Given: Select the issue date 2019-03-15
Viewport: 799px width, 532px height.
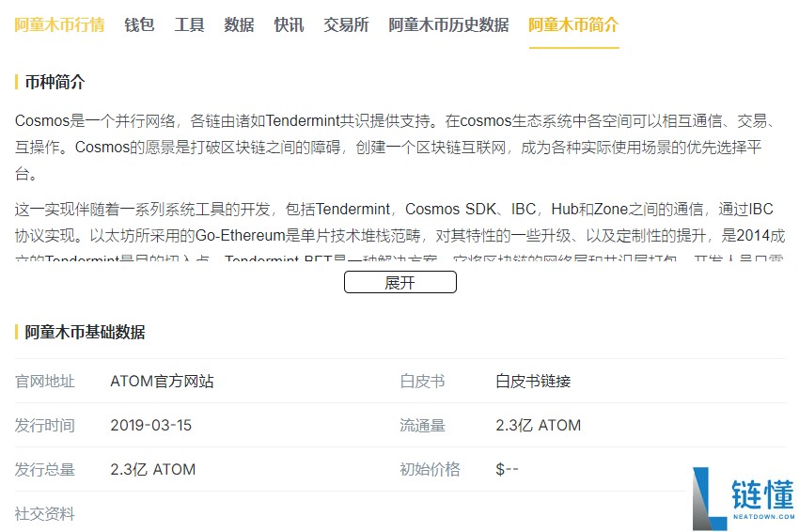Looking at the screenshot, I should point(150,426).
